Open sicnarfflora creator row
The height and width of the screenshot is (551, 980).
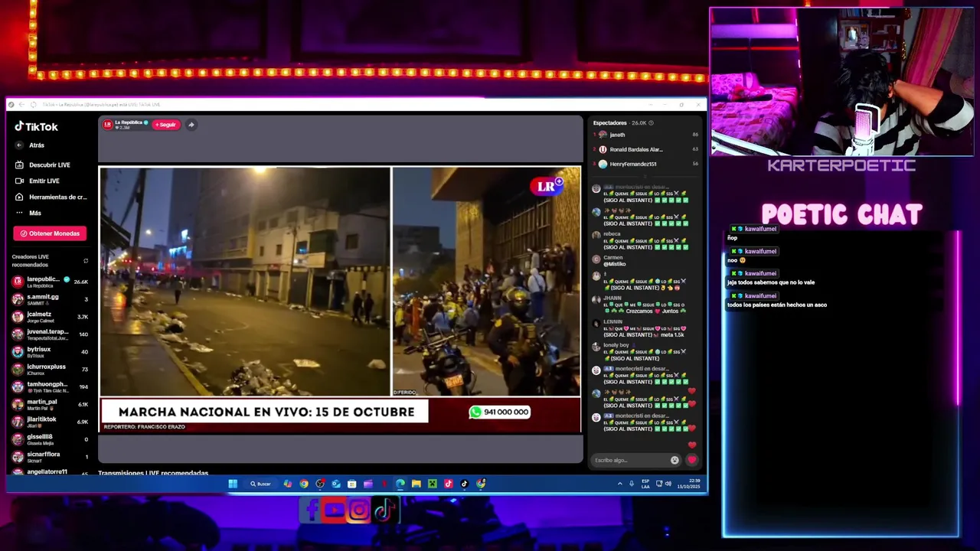point(50,457)
